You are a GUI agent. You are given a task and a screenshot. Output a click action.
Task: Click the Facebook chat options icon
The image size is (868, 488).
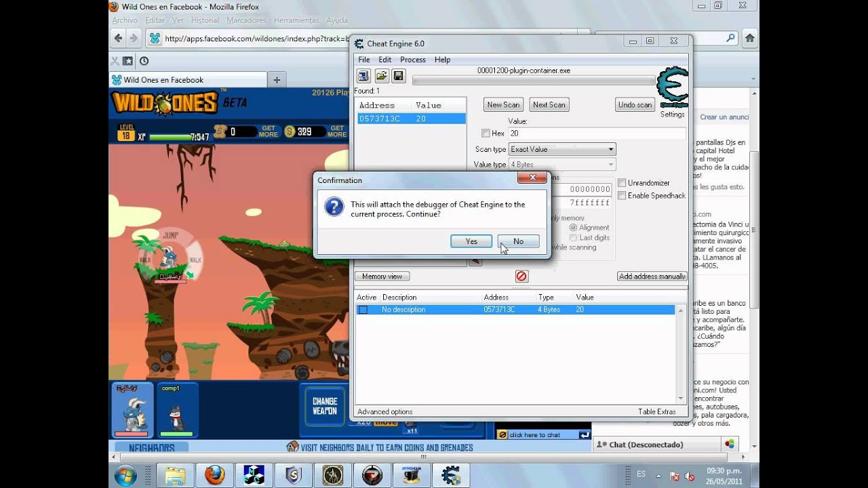coord(730,445)
